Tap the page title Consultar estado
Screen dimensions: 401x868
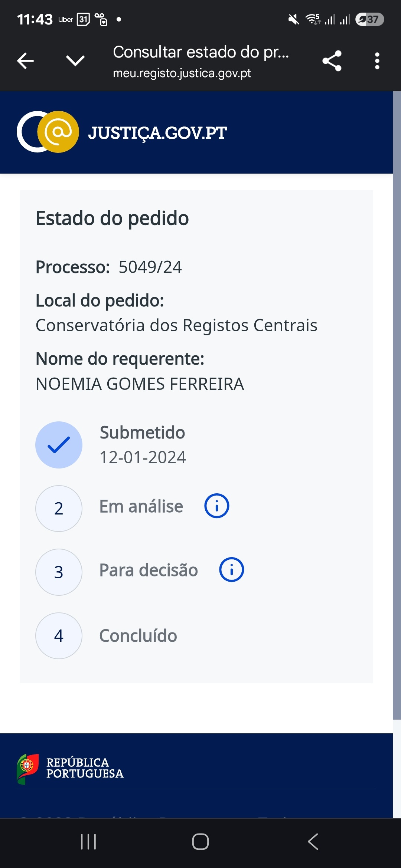coord(200,52)
